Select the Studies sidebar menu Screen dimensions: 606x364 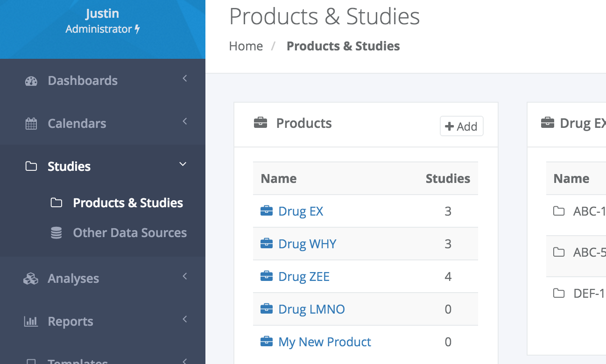[x=103, y=166]
